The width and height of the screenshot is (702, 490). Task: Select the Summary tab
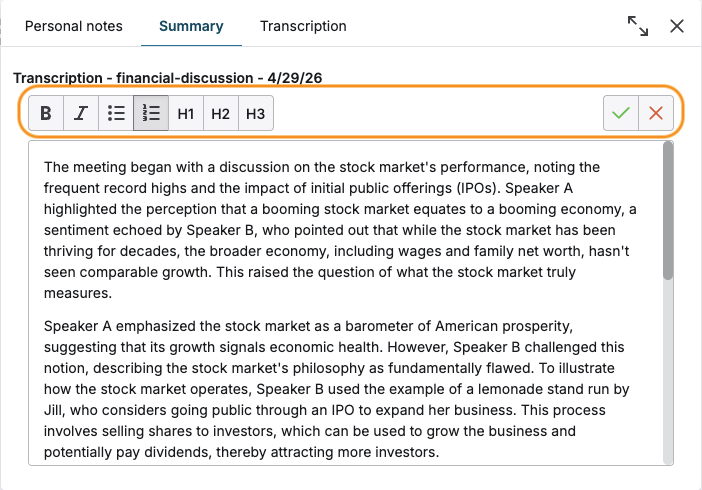(x=191, y=26)
